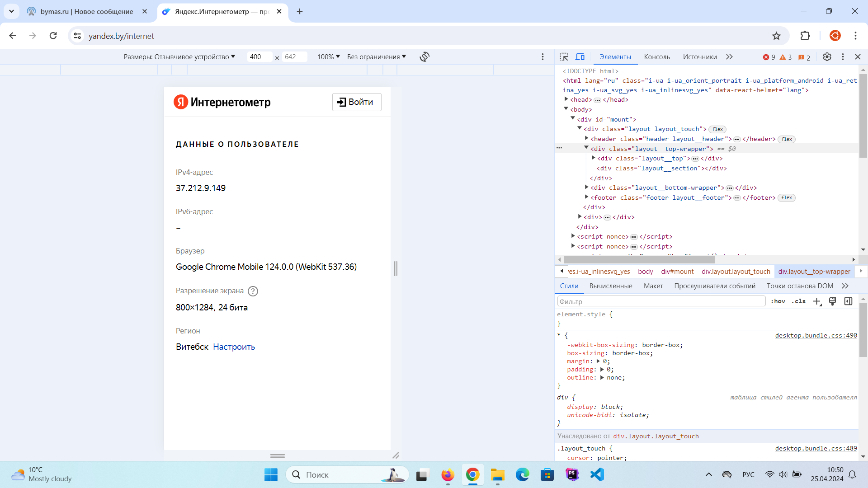This screenshot has width=868, height=488.
Task: Click the styles Фильтр input field
Action: click(x=661, y=301)
